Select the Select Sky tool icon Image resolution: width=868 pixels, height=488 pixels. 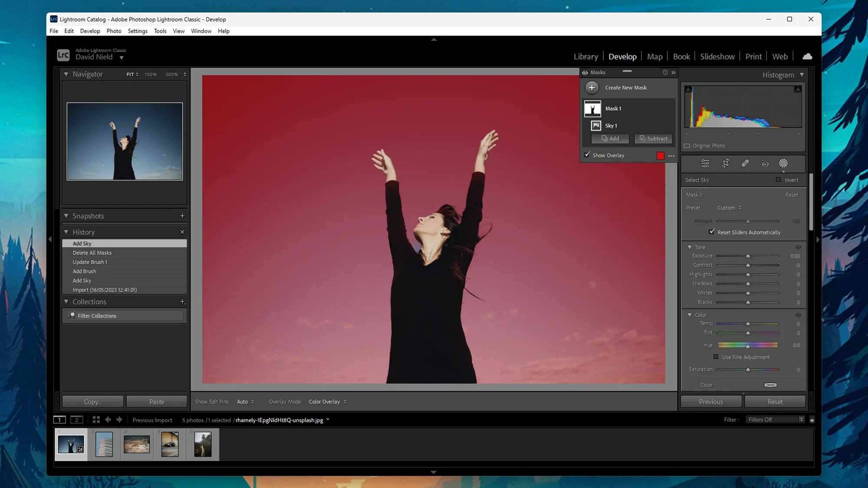[x=783, y=163]
